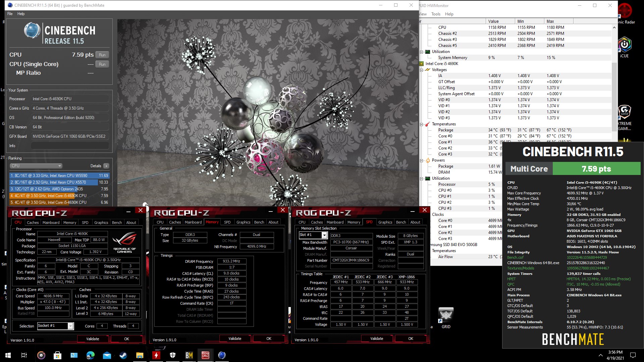
Task: Open Windows Security shield taskbar icon
Action: (173, 355)
